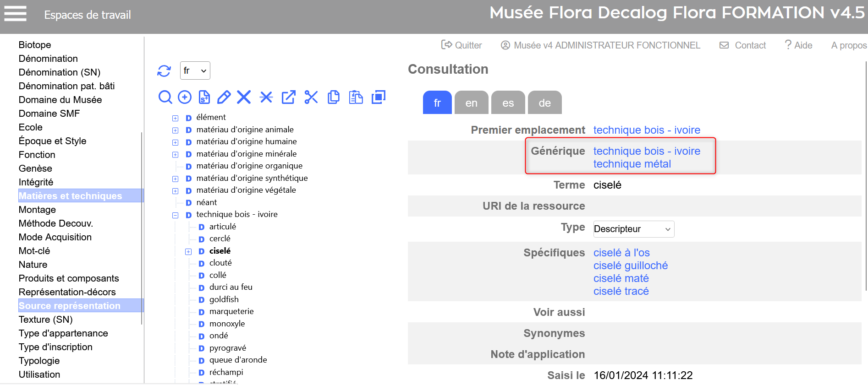
Task: Open the technique métal generic link
Action: pos(632,164)
